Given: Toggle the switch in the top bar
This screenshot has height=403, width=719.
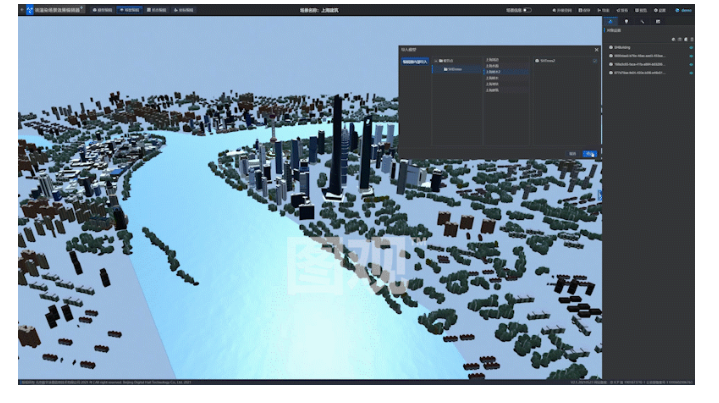Looking at the screenshot, I should tap(527, 10).
